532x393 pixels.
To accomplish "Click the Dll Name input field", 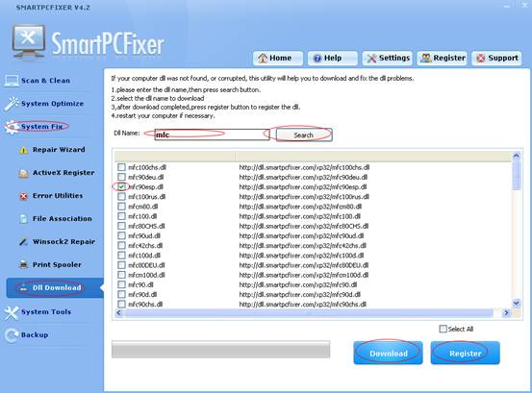I will click(x=212, y=135).
